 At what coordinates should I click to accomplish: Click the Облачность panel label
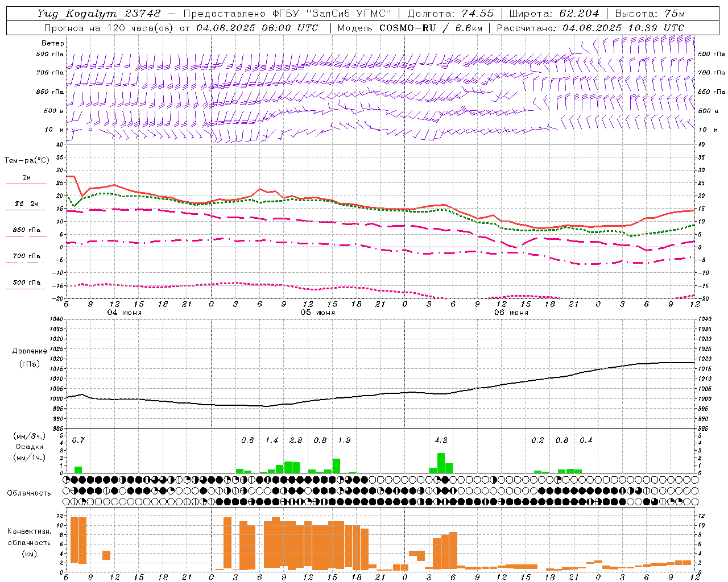pos(29,493)
